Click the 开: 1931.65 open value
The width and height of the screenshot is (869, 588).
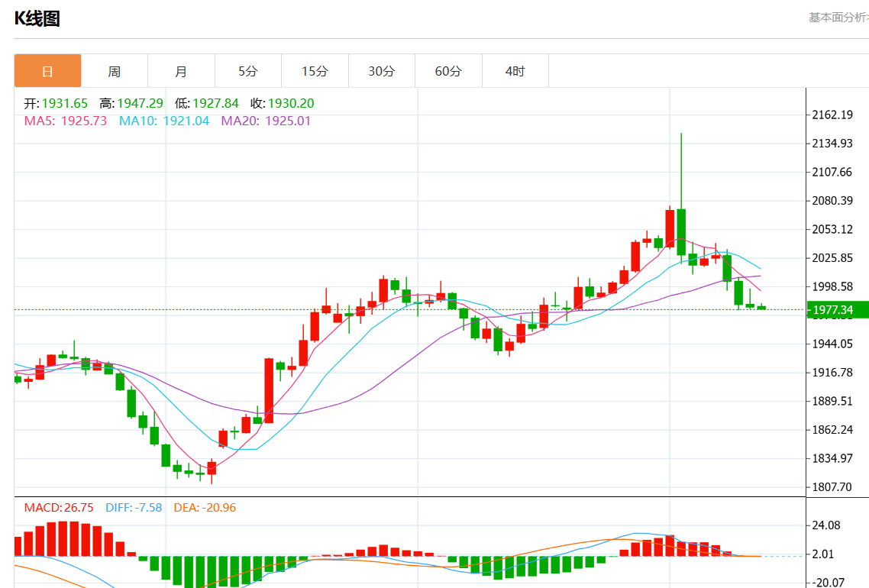56,103
